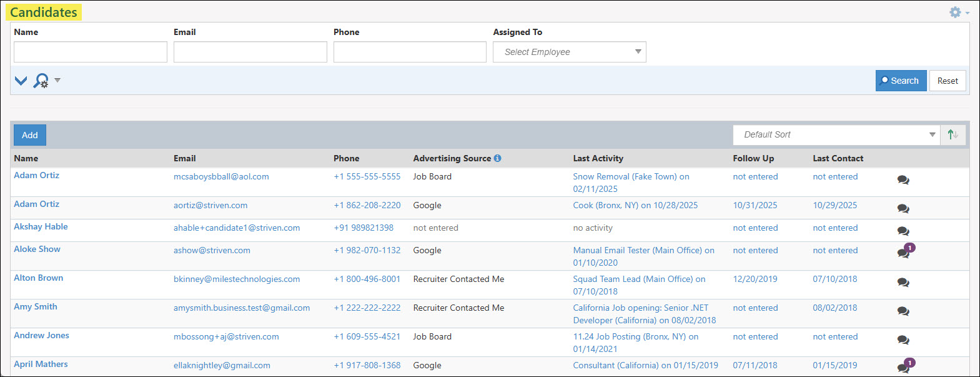
Task: Open Alton Brown candidate record
Action: pyautogui.click(x=39, y=278)
